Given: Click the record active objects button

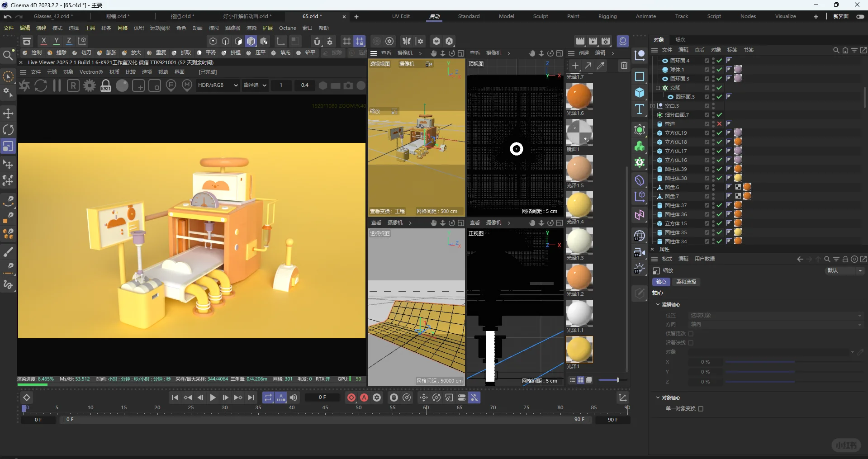Looking at the screenshot, I should (x=351, y=397).
